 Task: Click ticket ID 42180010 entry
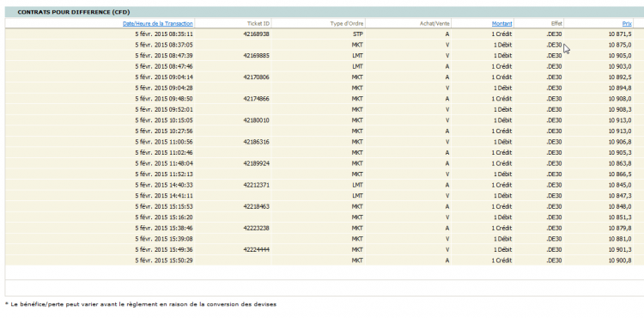click(256, 120)
